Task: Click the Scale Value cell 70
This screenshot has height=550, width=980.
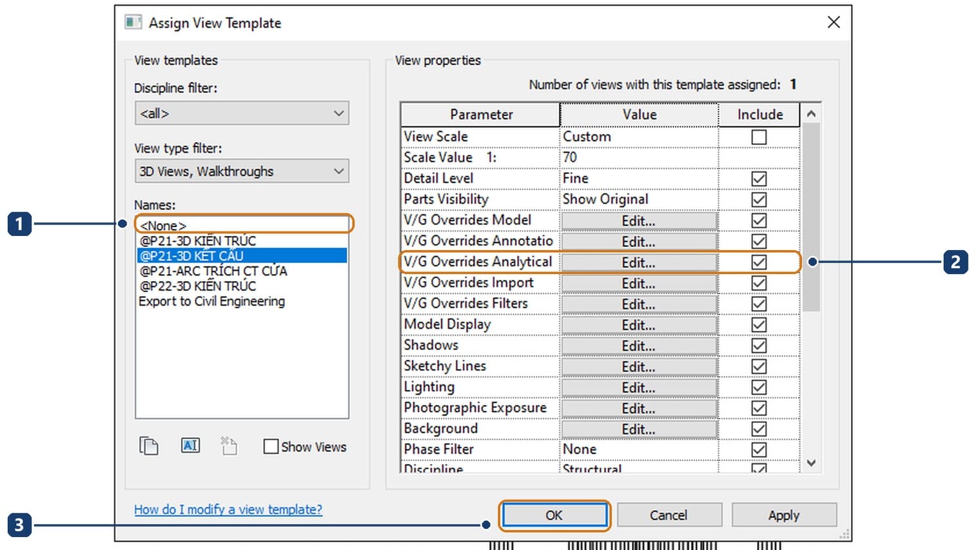Action: 639,157
